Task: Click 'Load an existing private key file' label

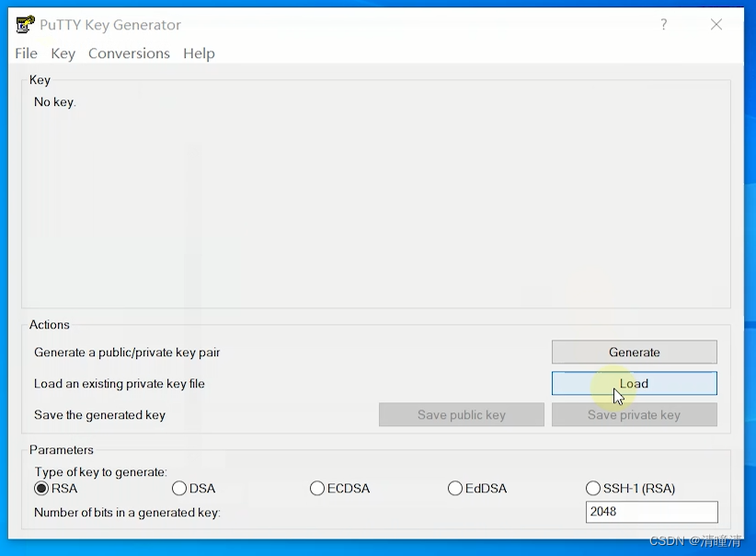Action: (119, 384)
